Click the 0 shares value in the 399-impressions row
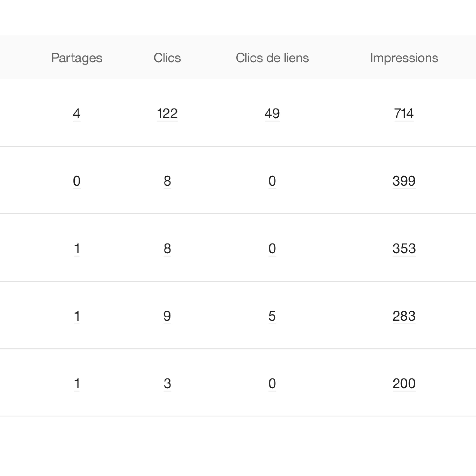 point(77,181)
